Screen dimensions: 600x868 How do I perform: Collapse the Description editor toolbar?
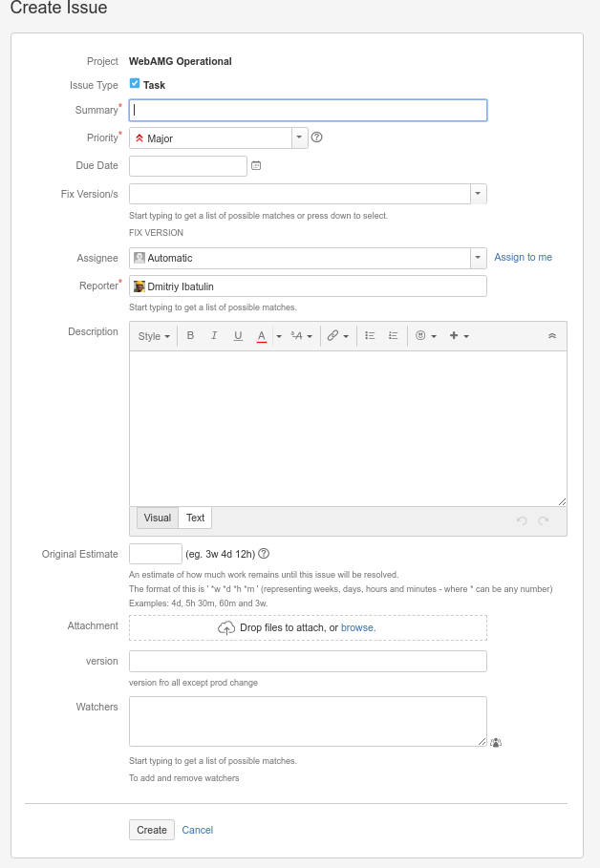[x=552, y=335]
